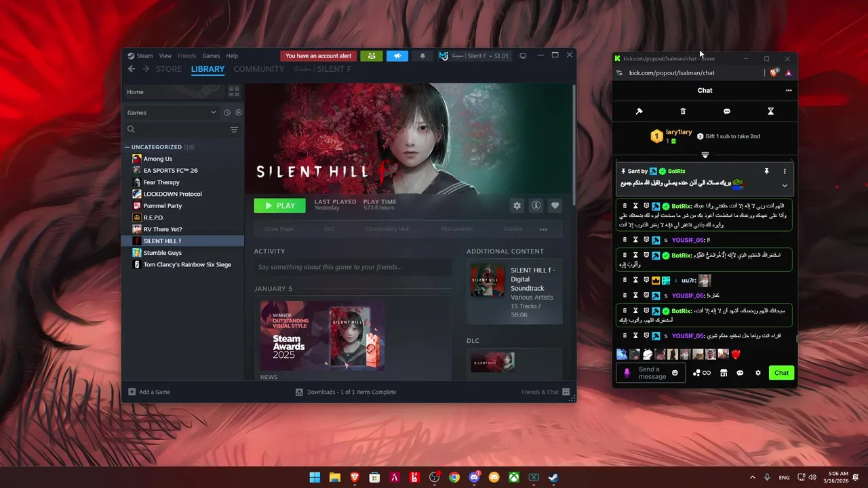Click Kick chat gavel moderation icon
Image resolution: width=868 pixels, height=488 pixels.
639,111
